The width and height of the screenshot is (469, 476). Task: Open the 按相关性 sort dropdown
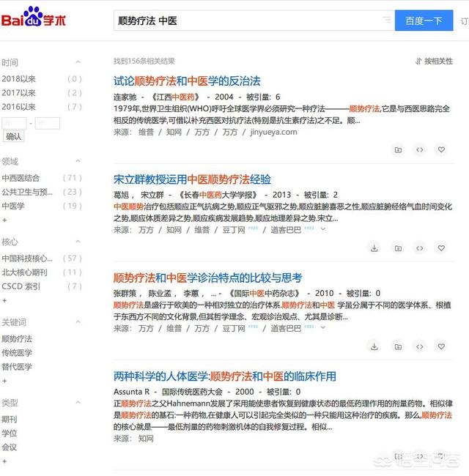(434, 62)
